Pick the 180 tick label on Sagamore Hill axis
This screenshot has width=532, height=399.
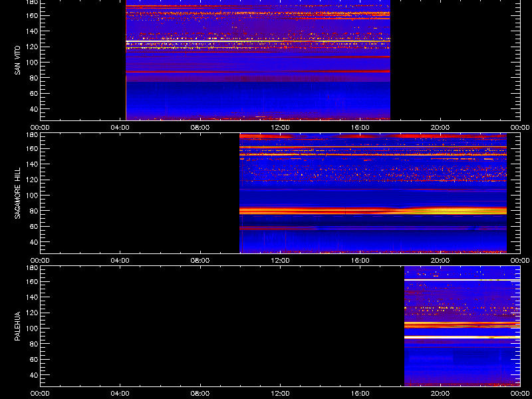31,135
